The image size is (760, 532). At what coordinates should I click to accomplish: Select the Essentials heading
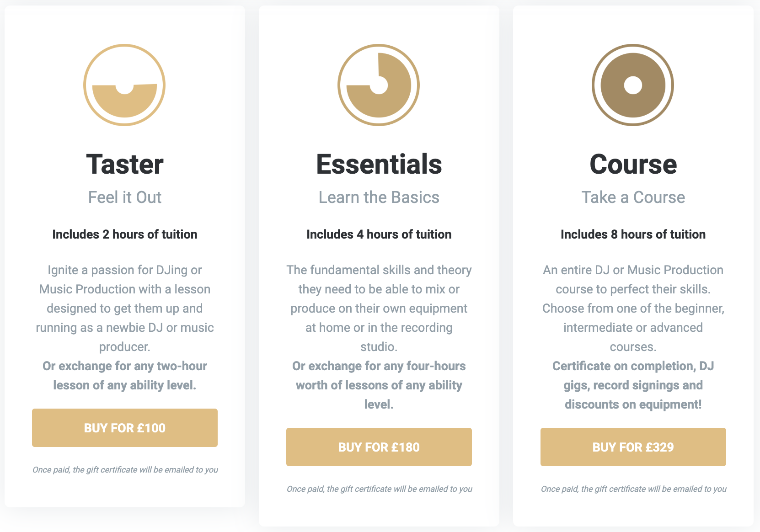(x=379, y=164)
